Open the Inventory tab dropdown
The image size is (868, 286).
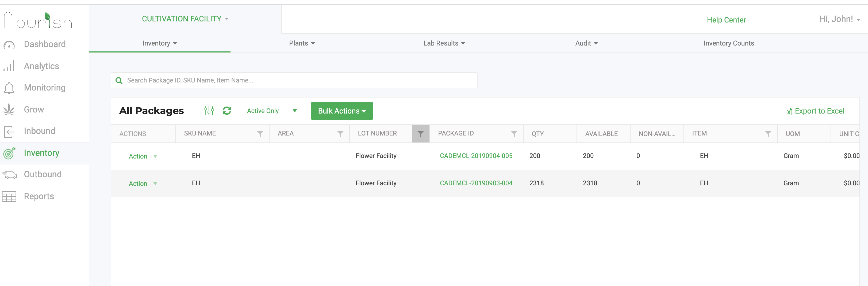tap(160, 43)
